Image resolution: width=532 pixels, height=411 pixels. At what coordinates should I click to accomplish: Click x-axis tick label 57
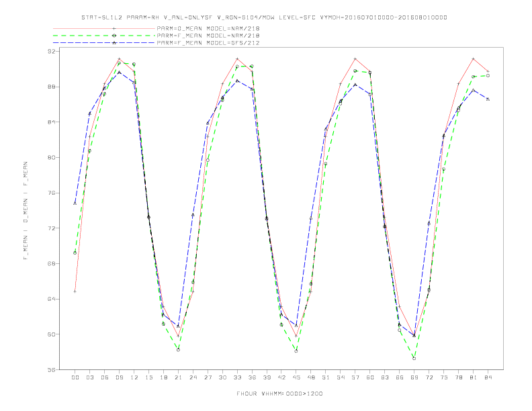(355, 377)
